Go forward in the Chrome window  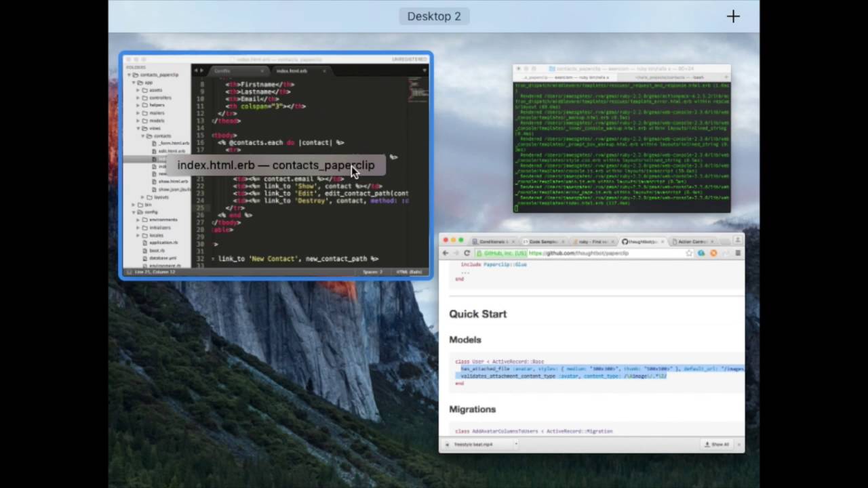pos(456,253)
